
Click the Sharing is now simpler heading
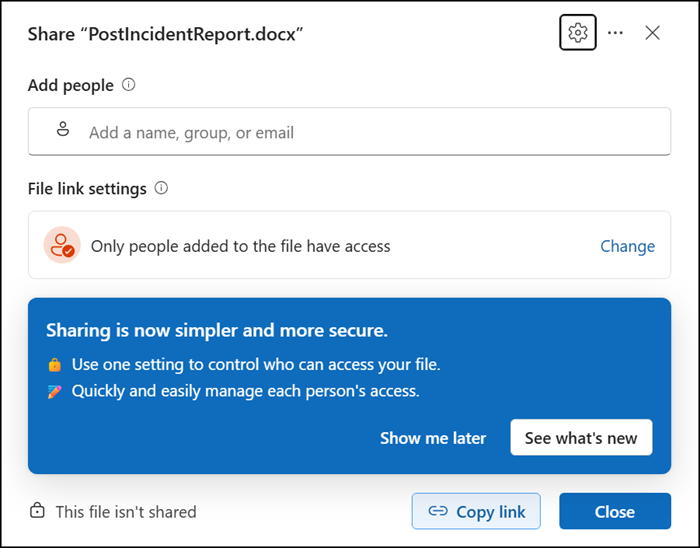click(217, 330)
